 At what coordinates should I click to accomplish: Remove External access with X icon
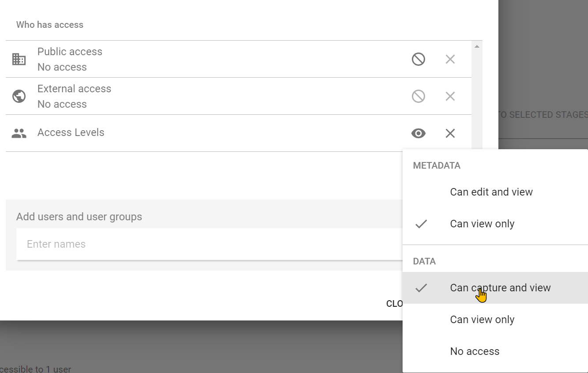tap(450, 96)
